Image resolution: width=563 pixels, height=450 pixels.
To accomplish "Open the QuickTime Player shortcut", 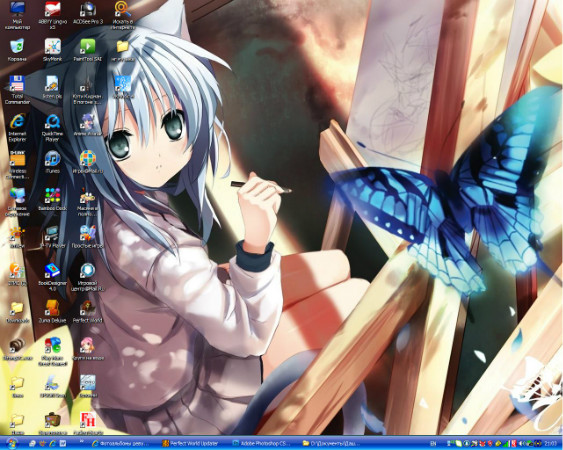I will tap(52, 127).
